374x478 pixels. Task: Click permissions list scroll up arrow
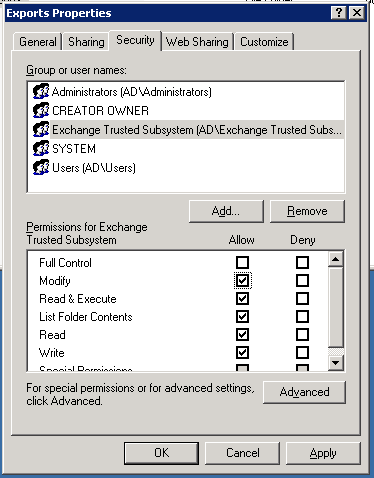[x=336, y=259]
